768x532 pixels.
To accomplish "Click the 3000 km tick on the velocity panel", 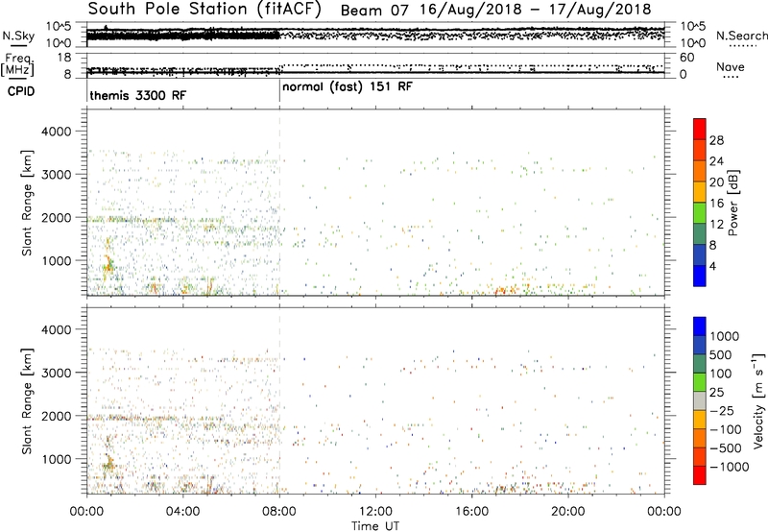I will [57, 373].
